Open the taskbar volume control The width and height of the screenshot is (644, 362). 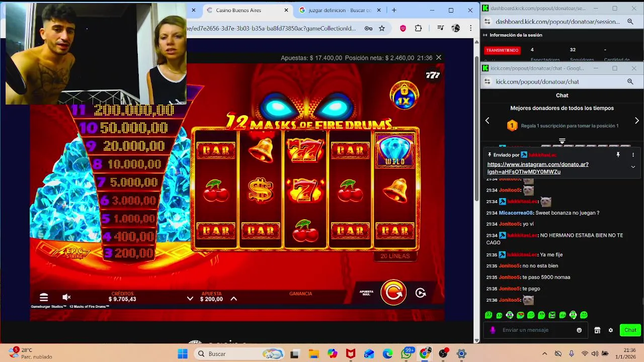(x=595, y=354)
